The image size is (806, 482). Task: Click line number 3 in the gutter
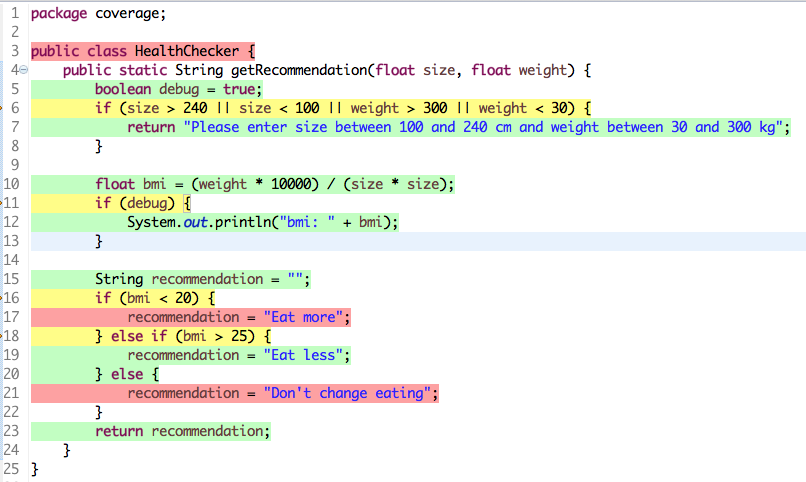pos(15,51)
